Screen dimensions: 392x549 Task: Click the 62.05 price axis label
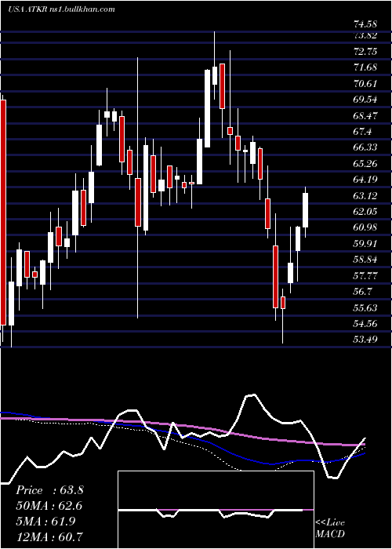[365, 211]
